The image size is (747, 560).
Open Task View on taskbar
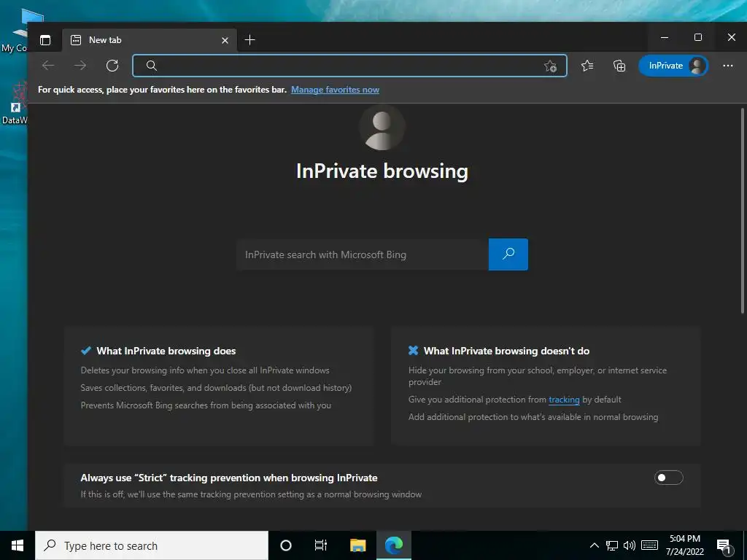[321, 545]
